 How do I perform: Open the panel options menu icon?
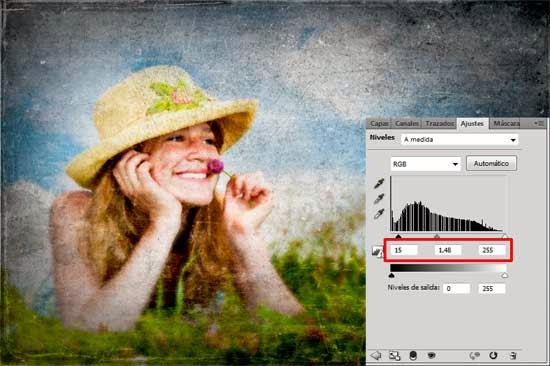[539, 123]
